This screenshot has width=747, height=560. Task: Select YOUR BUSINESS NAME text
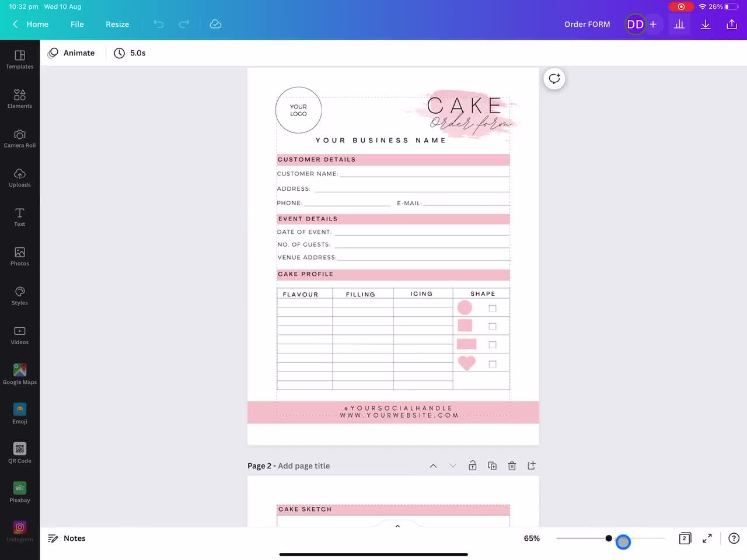pyautogui.click(x=381, y=141)
